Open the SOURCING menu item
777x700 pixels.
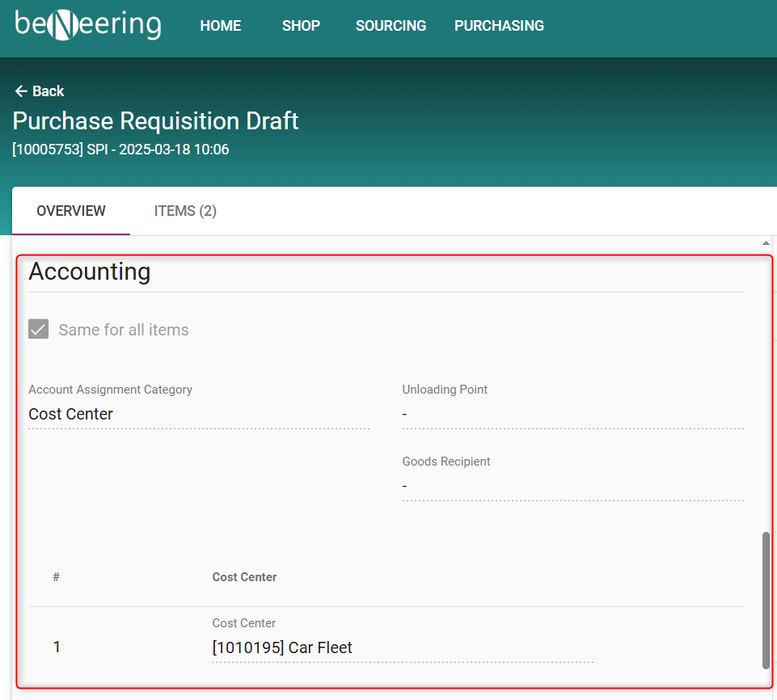(x=391, y=26)
